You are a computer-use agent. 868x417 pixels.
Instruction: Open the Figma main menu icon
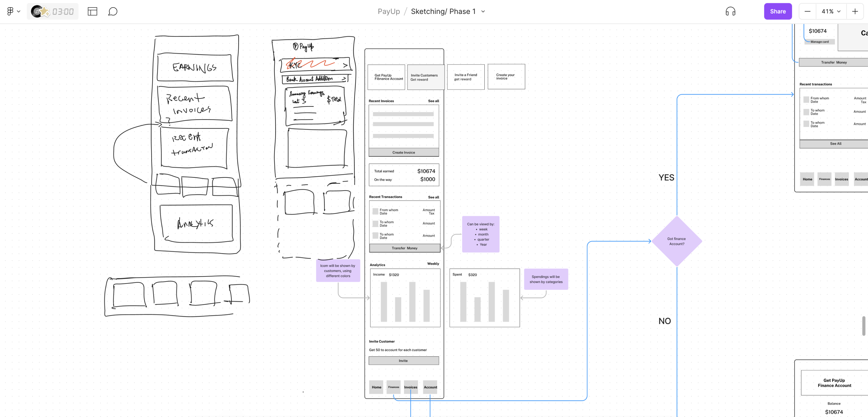click(10, 11)
